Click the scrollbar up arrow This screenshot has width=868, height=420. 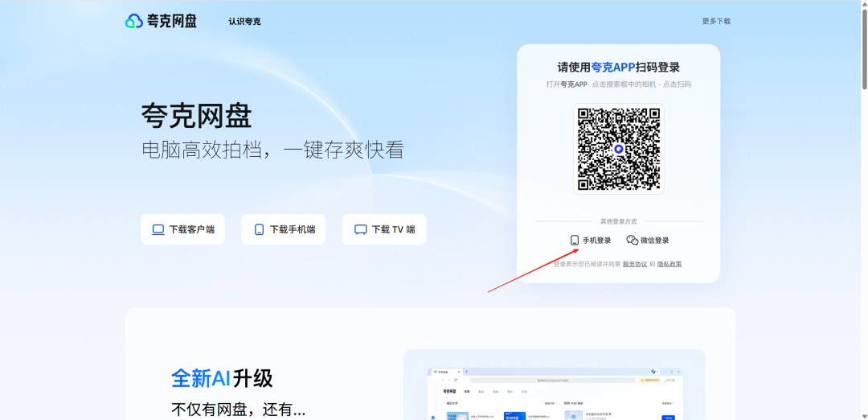point(864,4)
